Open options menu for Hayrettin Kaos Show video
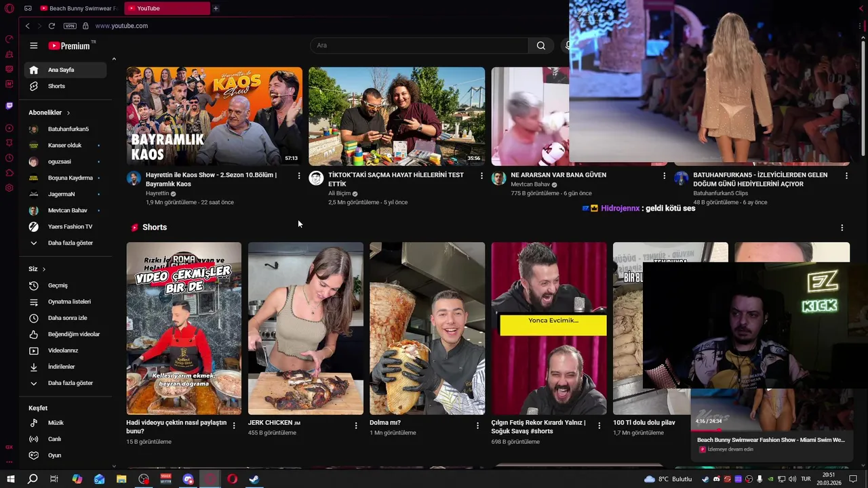 [299, 176]
